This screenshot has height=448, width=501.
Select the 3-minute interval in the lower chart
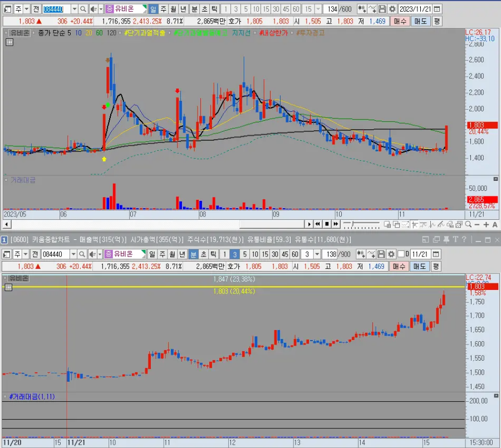tap(235, 254)
